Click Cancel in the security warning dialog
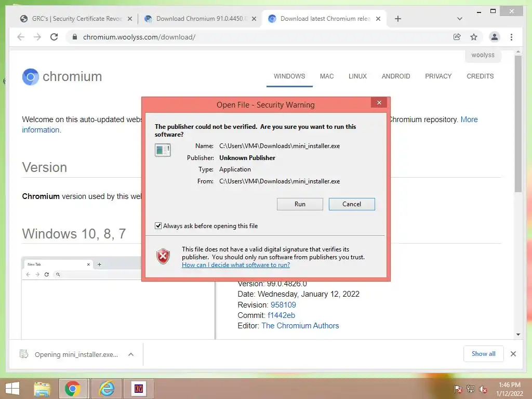The image size is (532, 399). pos(352,204)
